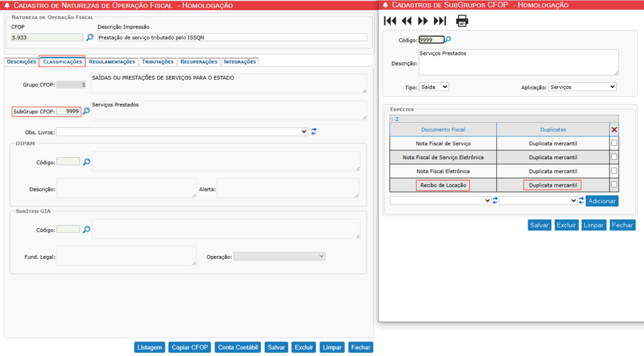Go to previous record in SubGrupos window
Viewport: 644px width, 356px height.
click(x=407, y=21)
